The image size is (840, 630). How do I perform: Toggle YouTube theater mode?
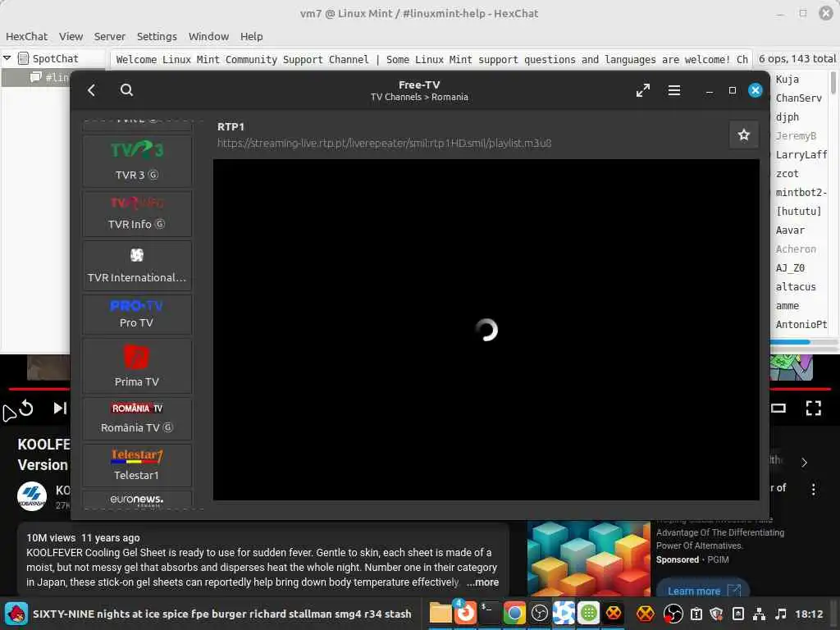[778, 409]
